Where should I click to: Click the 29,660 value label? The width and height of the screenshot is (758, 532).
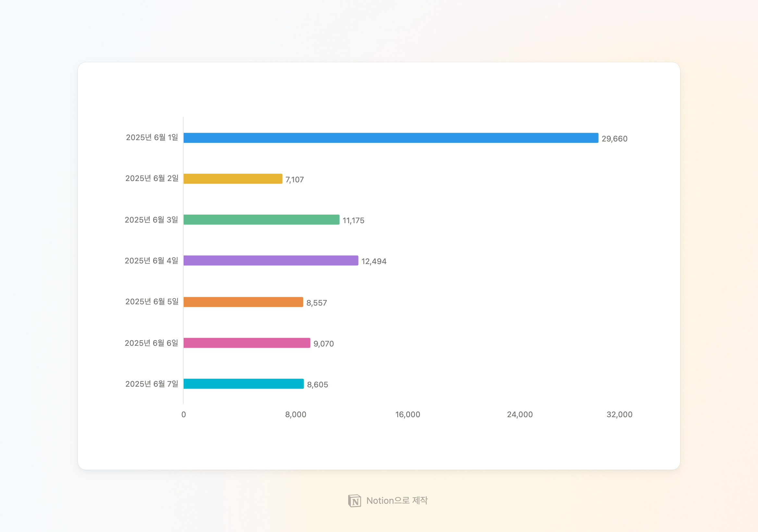point(614,139)
